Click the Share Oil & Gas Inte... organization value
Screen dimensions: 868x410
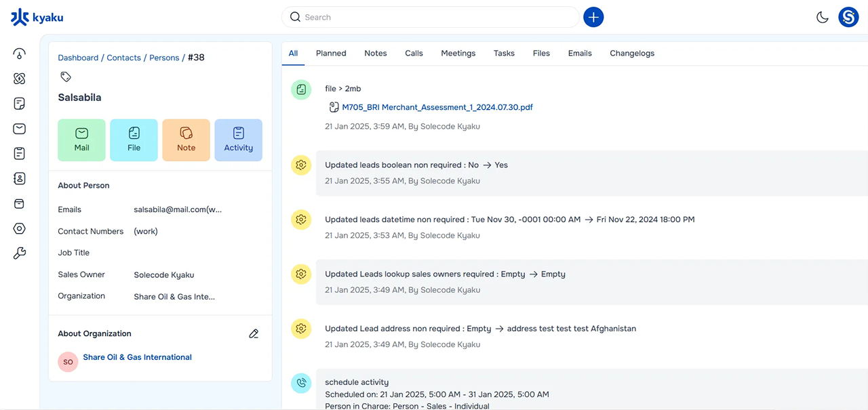point(174,296)
